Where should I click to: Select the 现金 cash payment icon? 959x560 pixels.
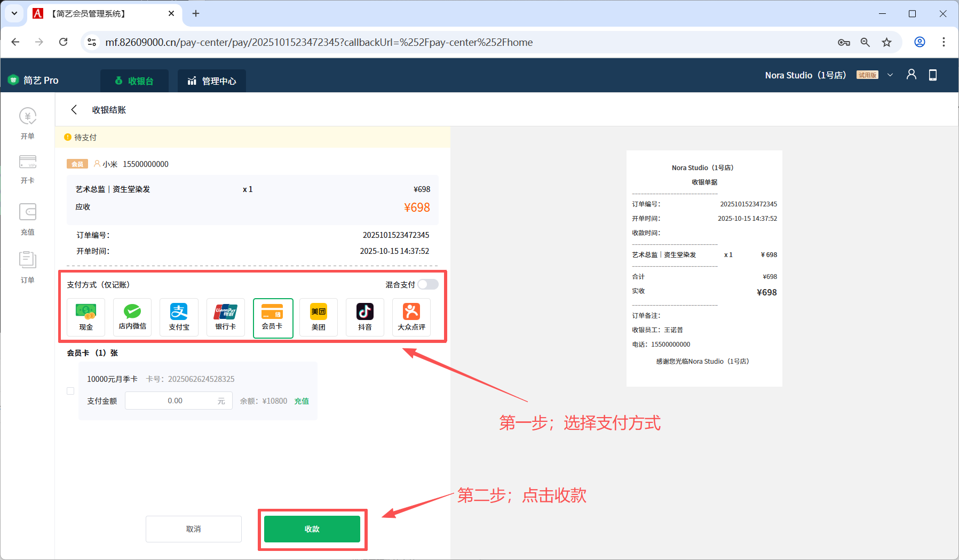86,317
